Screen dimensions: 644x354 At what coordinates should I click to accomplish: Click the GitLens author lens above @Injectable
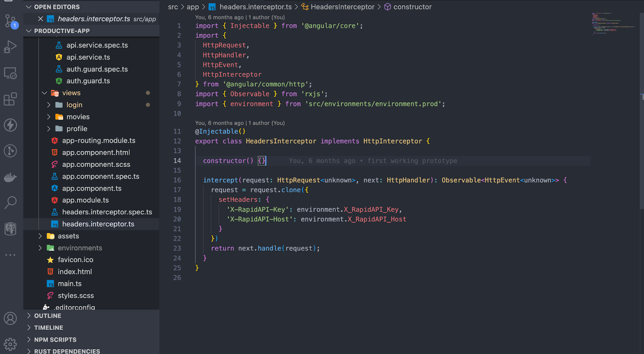point(240,123)
